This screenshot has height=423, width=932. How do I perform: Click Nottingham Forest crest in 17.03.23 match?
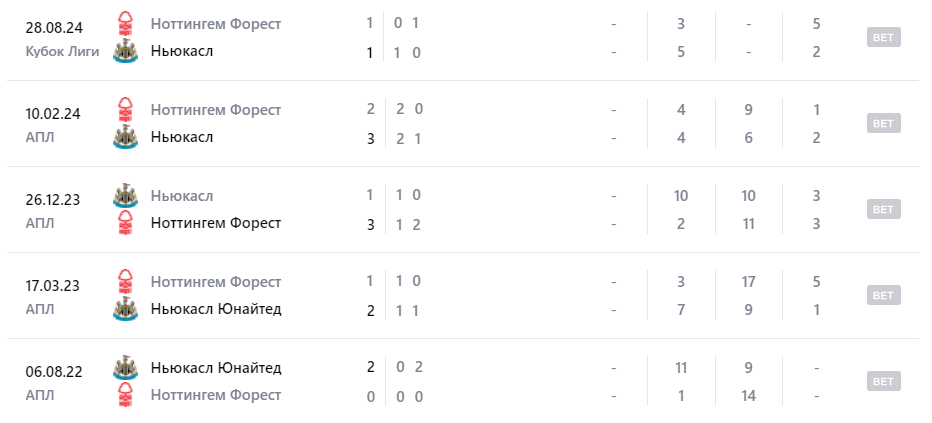coord(125,281)
